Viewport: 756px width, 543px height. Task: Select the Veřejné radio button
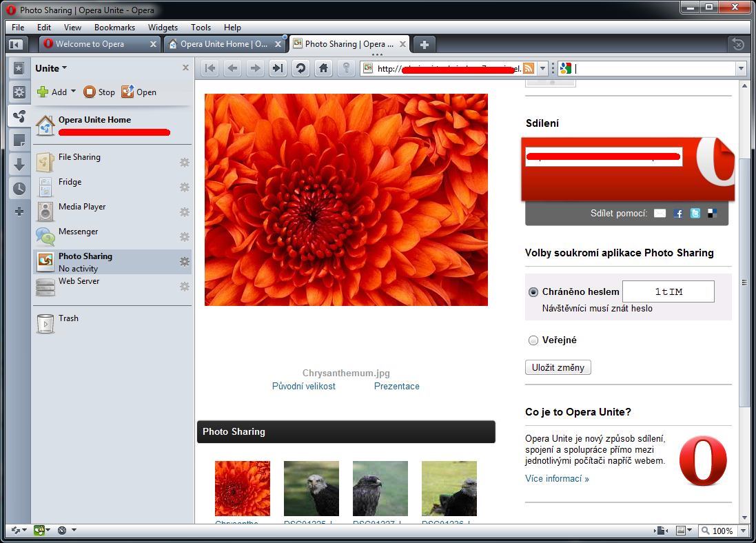(x=533, y=340)
